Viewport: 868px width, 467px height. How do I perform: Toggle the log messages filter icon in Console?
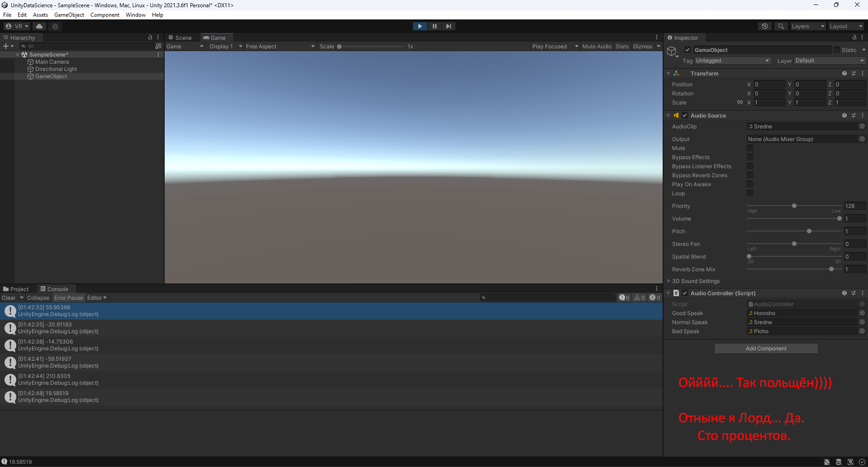[624, 297]
